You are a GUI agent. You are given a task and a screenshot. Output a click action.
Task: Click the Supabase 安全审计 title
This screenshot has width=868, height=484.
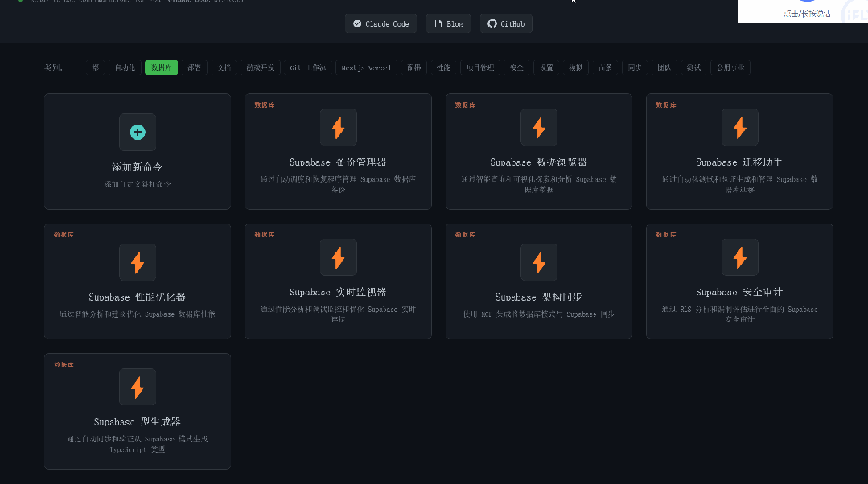click(739, 292)
